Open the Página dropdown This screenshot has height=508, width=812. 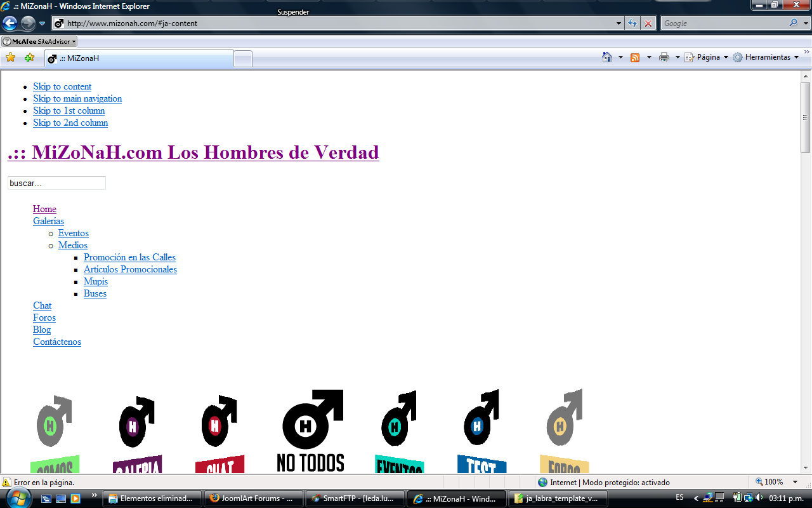coord(706,57)
